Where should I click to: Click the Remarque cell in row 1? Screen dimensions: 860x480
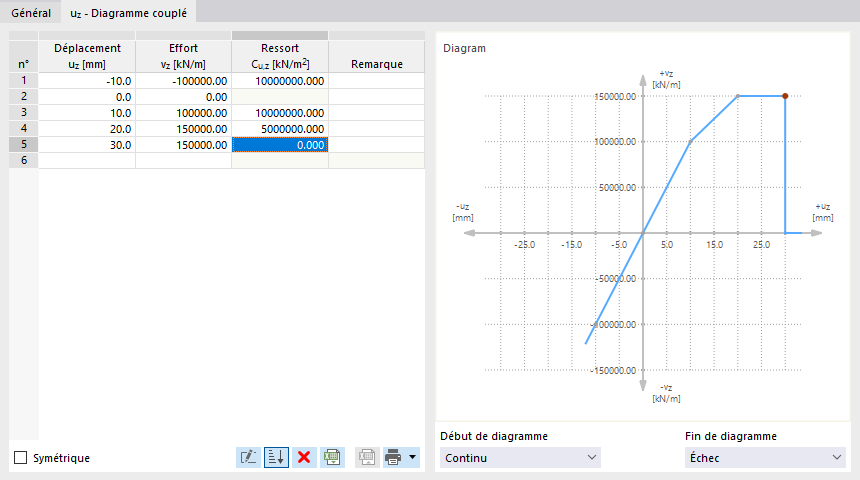[x=377, y=81]
